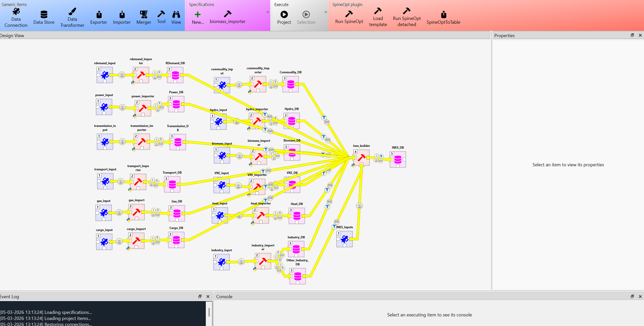Click the filter funnel on the Hydro_DB link
Image resolution: width=644 pixels, height=326 pixels.
pos(324,117)
